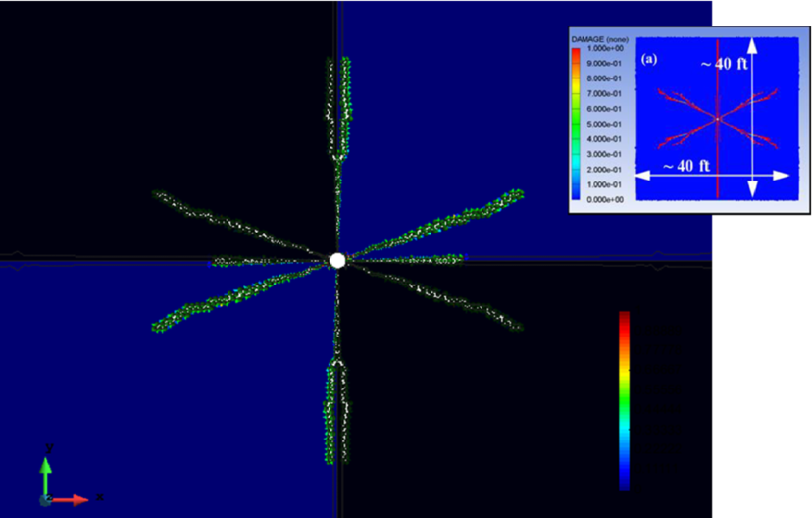Click the top arrowhead of the vertical dimension arrow
Screen dimensions: 812x518
click(x=752, y=43)
